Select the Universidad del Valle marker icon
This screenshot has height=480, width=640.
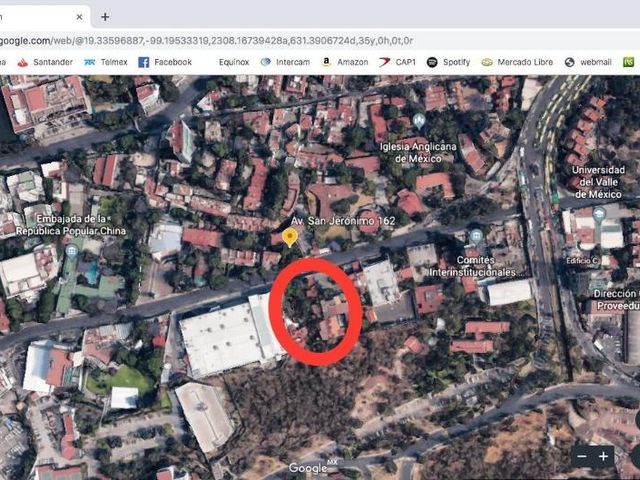(x=599, y=214)
